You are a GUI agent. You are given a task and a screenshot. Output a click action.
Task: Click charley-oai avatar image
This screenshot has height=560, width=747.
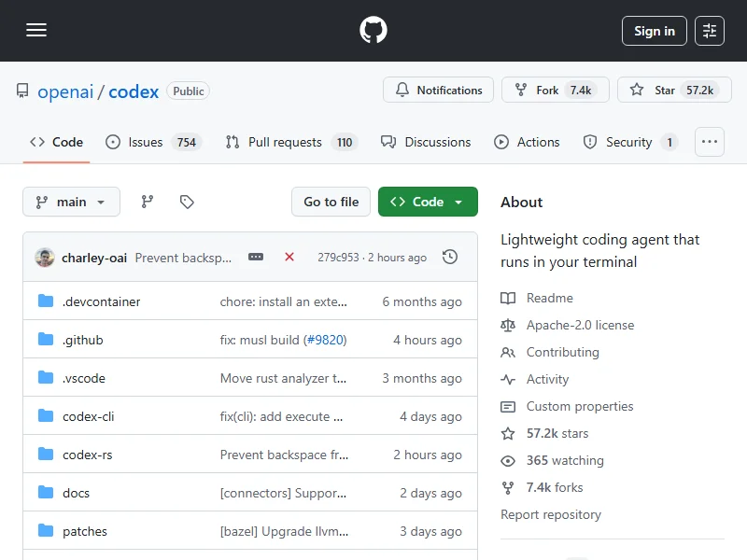click(x=45, y=258)
